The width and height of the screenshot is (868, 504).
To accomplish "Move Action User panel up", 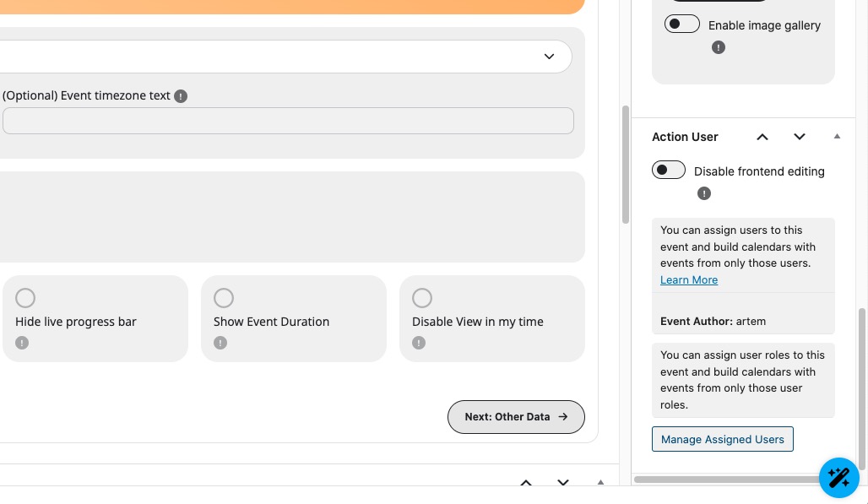I will 762,137.
